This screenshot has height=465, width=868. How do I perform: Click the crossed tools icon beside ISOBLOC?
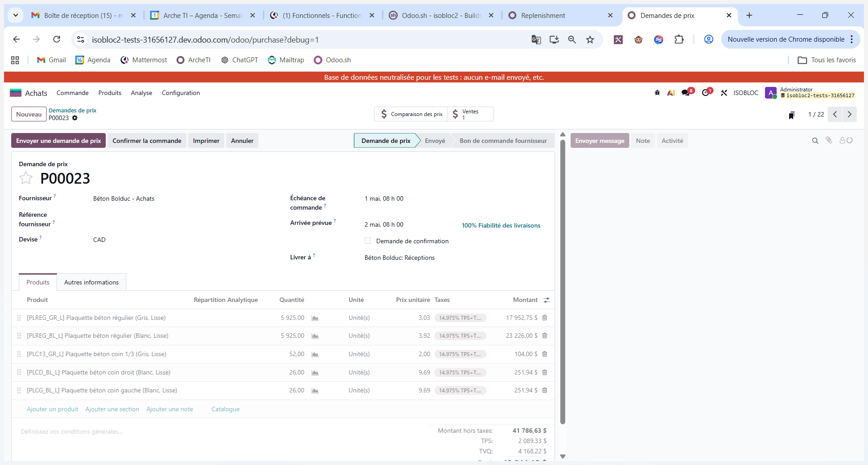click(724, 93)
